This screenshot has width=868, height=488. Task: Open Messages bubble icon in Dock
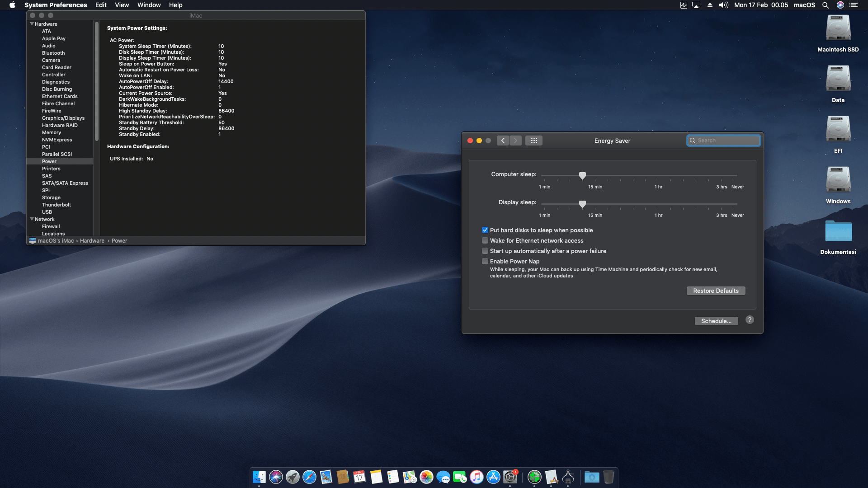(x=443, y=477)
